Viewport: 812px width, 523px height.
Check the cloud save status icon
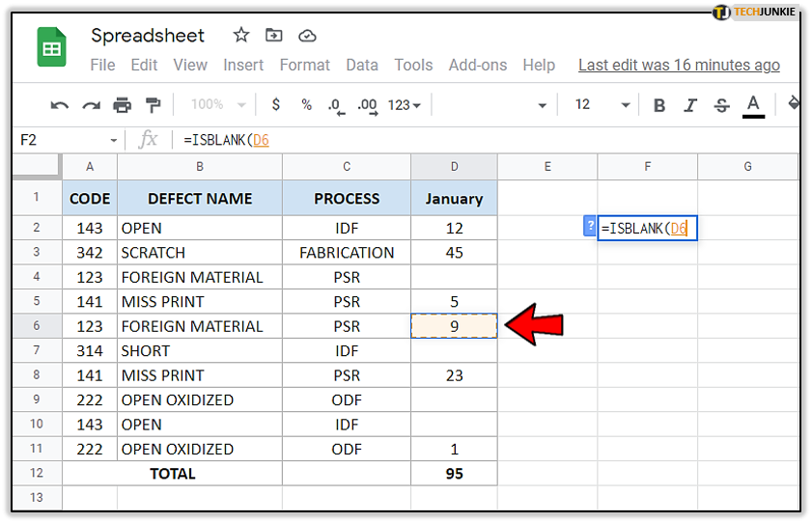pos(307,36)
